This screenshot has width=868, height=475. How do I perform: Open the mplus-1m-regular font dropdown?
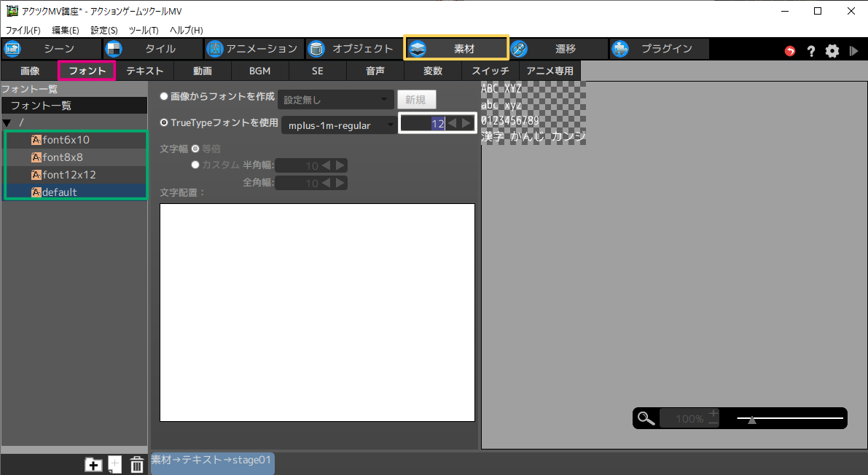(x=339, y=125)
